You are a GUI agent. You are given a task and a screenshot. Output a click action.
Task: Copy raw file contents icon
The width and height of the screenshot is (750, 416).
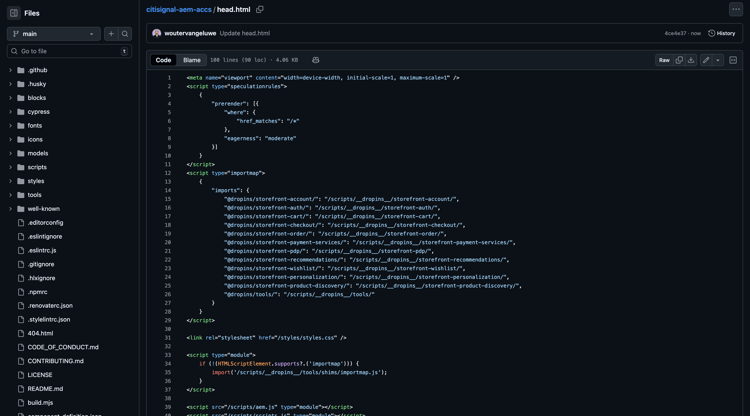pos(679,60)
